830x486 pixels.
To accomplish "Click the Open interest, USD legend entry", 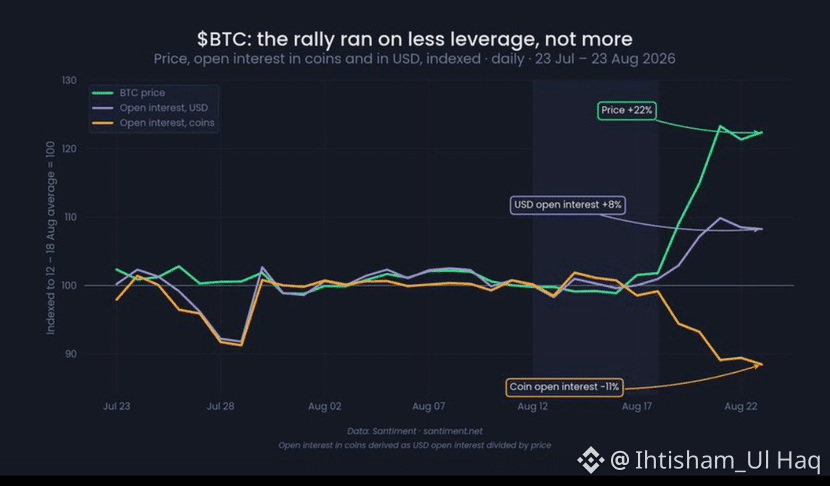I will pyautogui.click(x=150, y=107).
